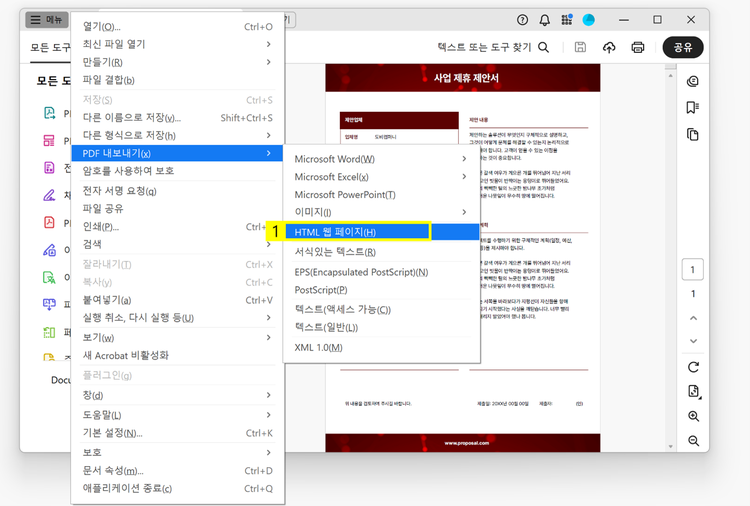
Task: Select 애플리케이션 종료(c) menu item
Action: click(x=177, y=488)
